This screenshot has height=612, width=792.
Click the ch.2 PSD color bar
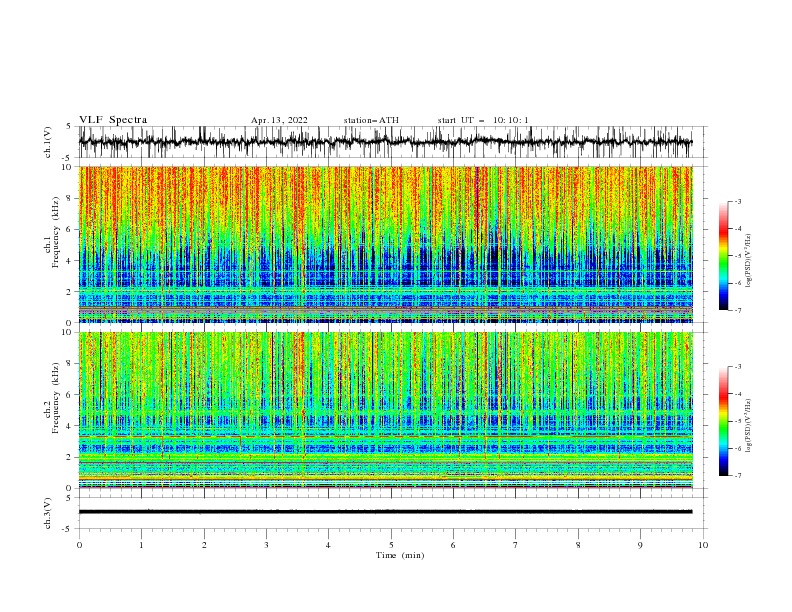(x=723, y=421)
